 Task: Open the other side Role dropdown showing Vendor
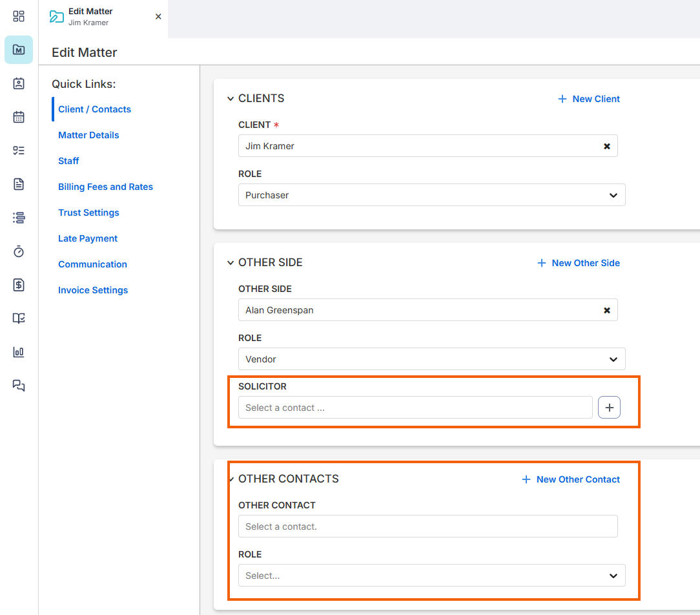(432, 359)
